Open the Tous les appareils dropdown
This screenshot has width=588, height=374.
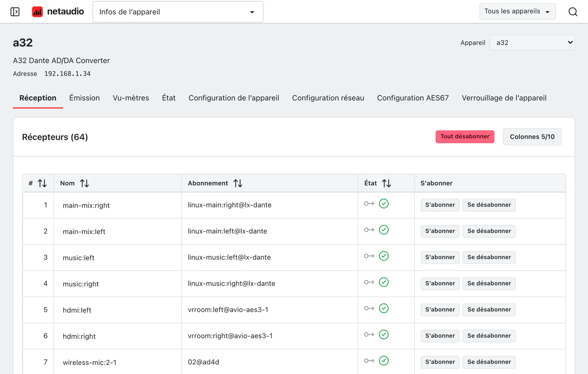click(517, 11)
